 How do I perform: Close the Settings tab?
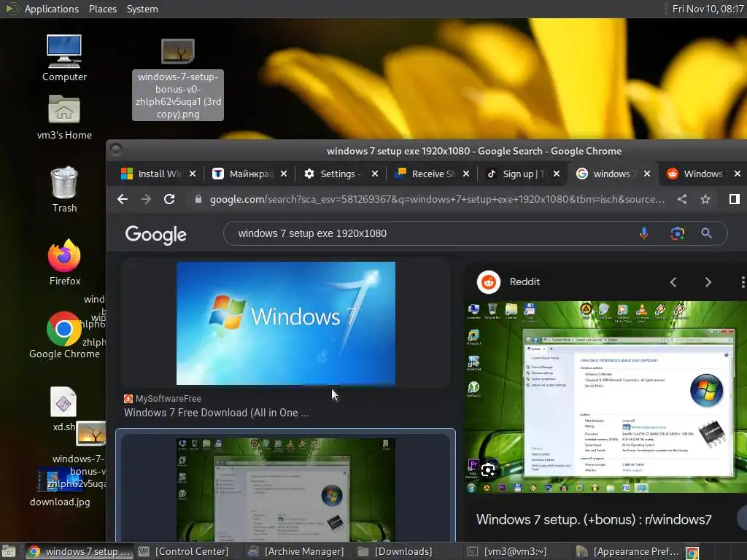point(375,174)
